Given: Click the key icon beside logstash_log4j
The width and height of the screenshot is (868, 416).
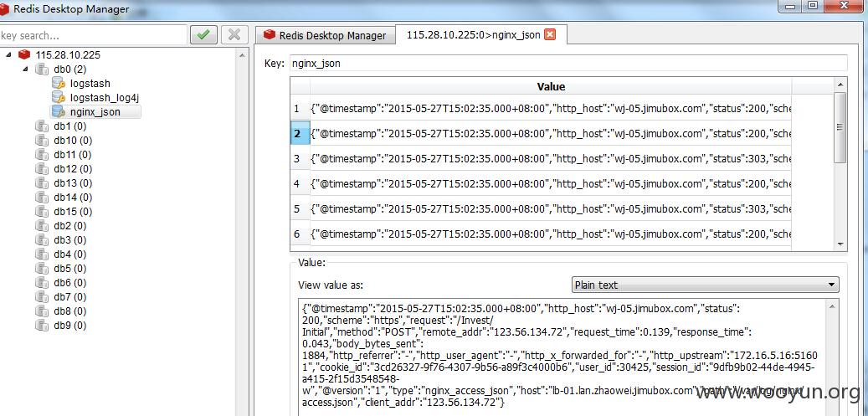Looking at the screenshot, I should [58, 97].
